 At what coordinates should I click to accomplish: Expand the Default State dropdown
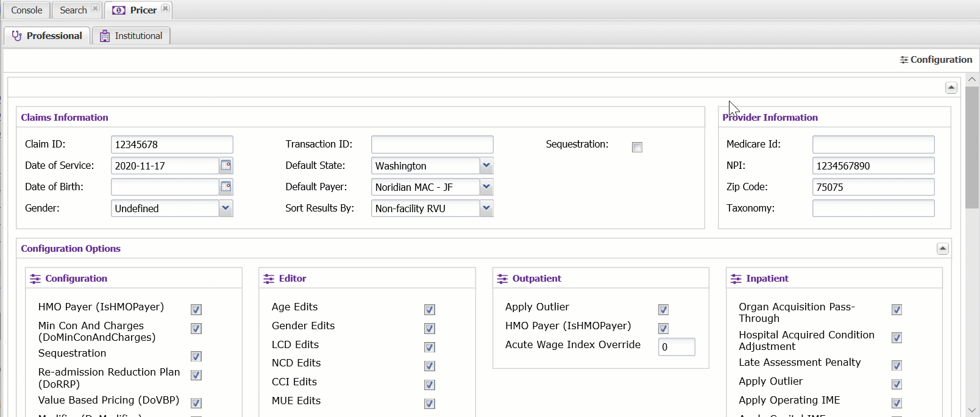click(x=486, y=165)
